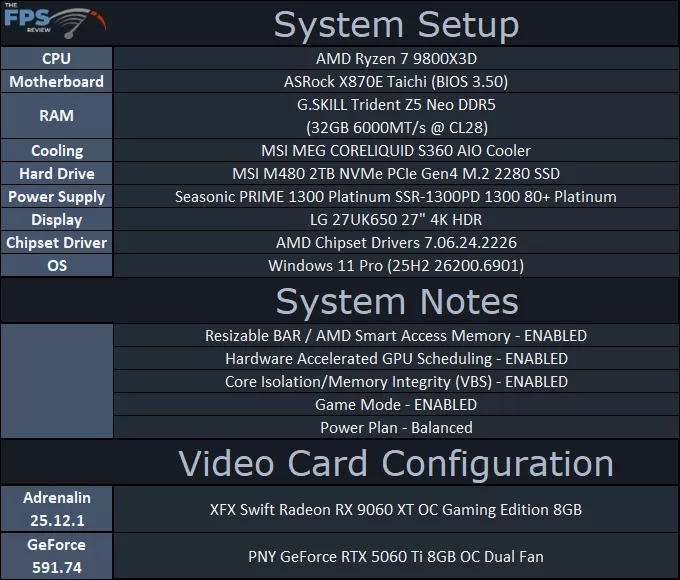The height and width of the screenshot is (580, 680).
Task: Click the 'Chipset Driver' row label
Action: tap(57, 242)
